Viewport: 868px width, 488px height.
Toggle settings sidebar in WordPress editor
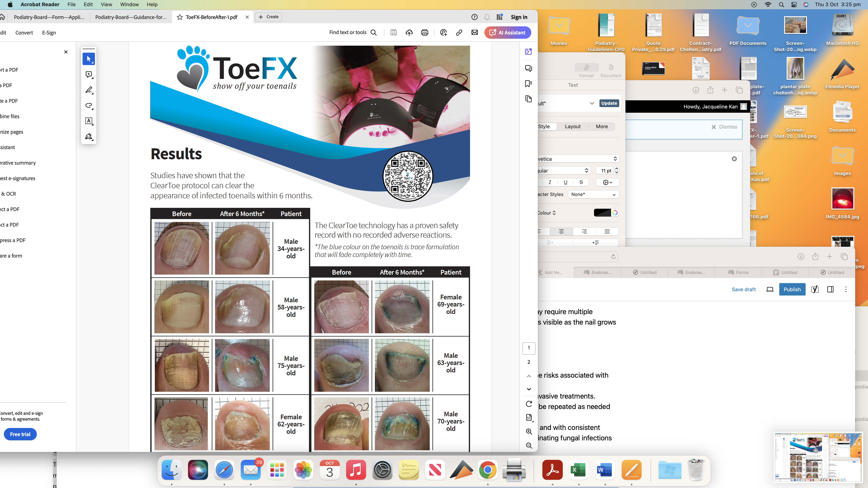pyautogui.click(x=830, y=289)
